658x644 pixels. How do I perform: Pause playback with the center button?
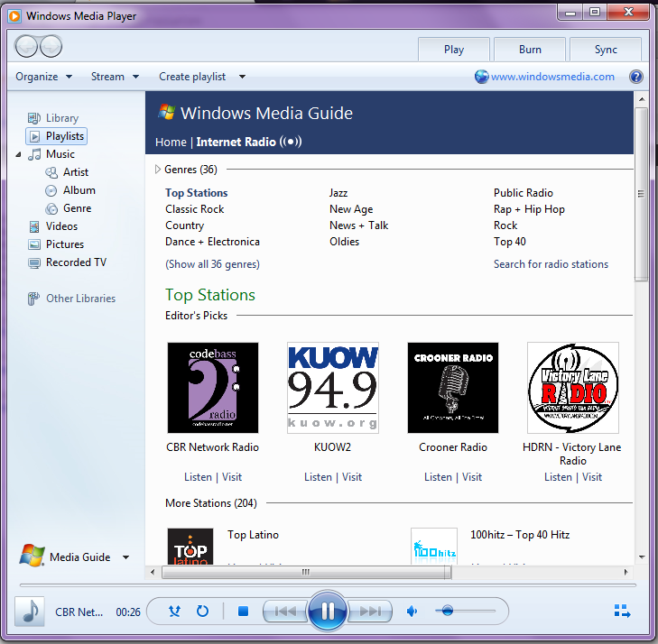[328, 611]
